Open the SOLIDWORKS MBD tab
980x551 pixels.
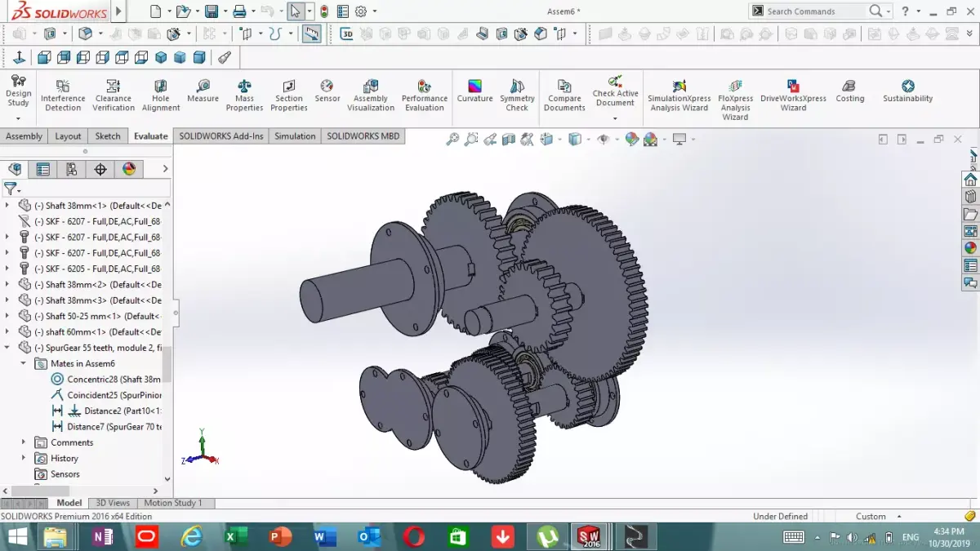coord(363,136)
